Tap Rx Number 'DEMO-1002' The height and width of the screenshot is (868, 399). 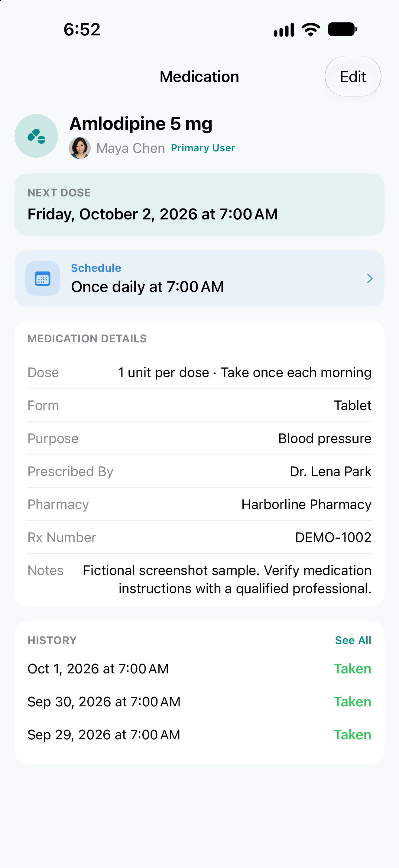333,538
